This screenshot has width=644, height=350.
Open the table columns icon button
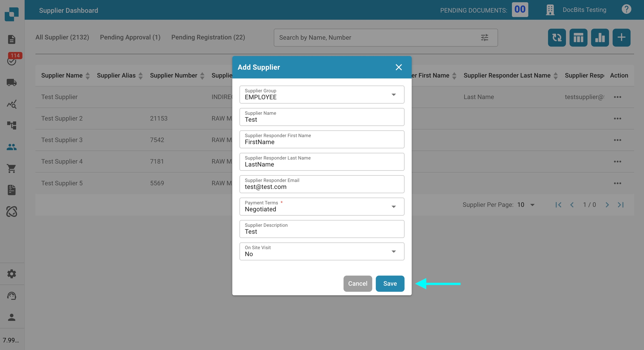pyautogui.click(x=578, y=37)
